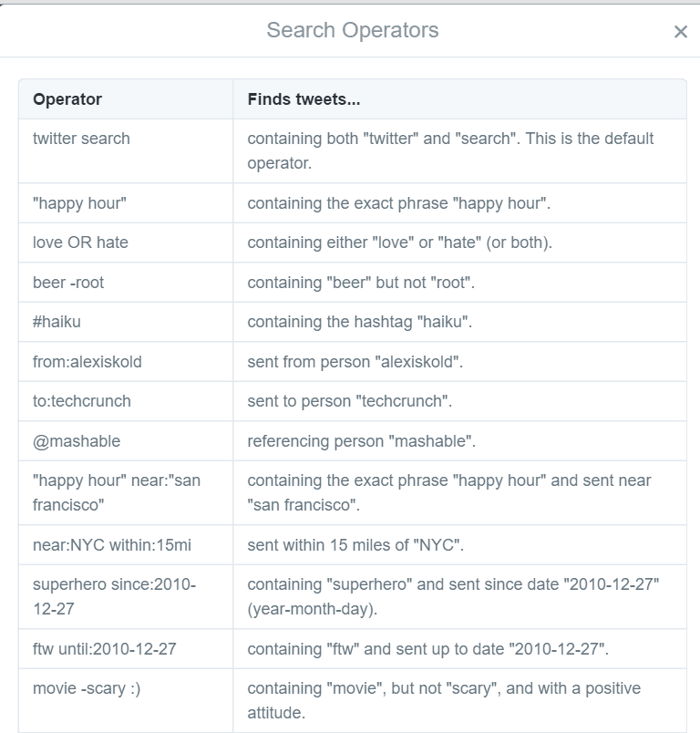Viewport: 700px width, 733px height.
Task: Select the twitter search operator cell
Action: click(x=81, y=139)
